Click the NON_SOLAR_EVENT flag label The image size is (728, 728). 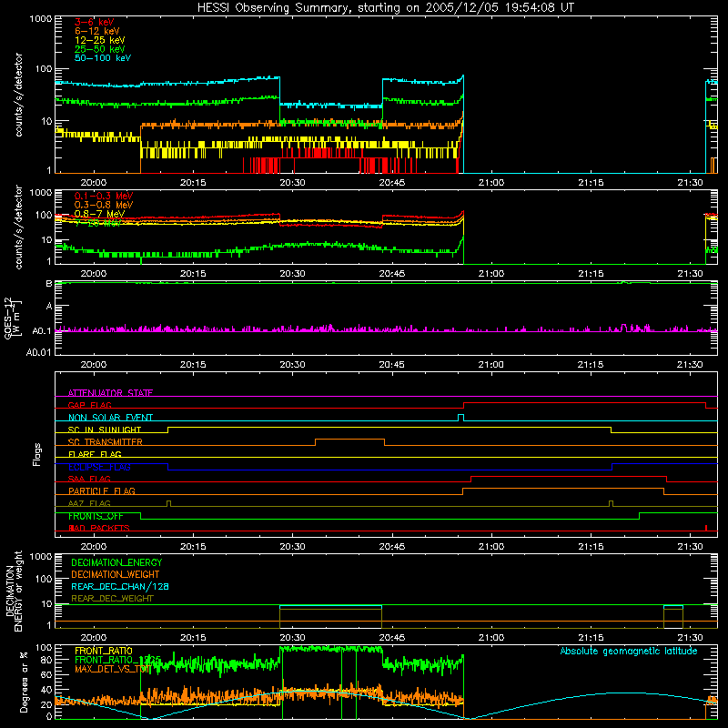[x=110, y=418]
